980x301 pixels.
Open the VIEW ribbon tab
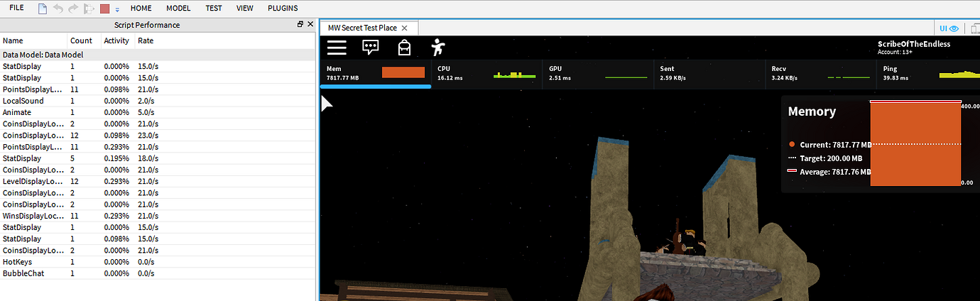tap(244, 9)
